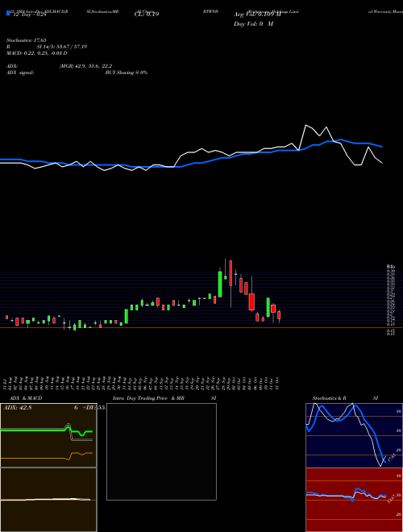Click the orange horizontal support line
Image resolution: width=403 pixels, height=532 pixels.
[x=201, y=327]
